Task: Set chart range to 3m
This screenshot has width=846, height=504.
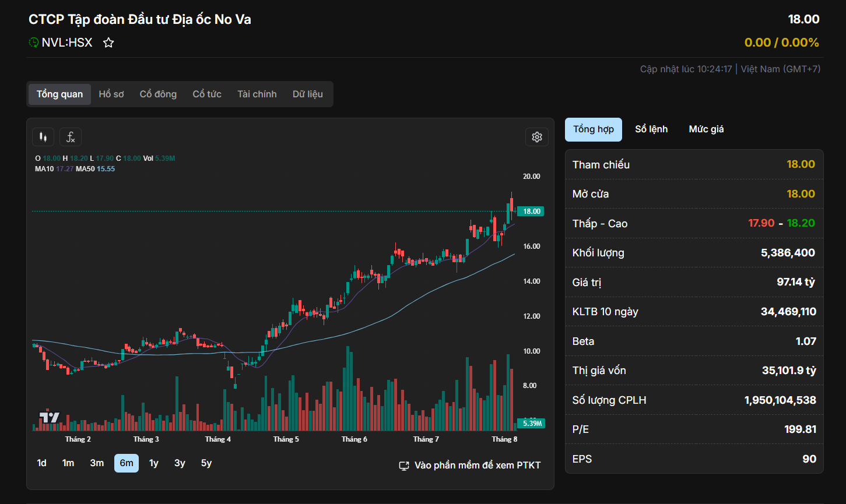Action: point(97,463)
